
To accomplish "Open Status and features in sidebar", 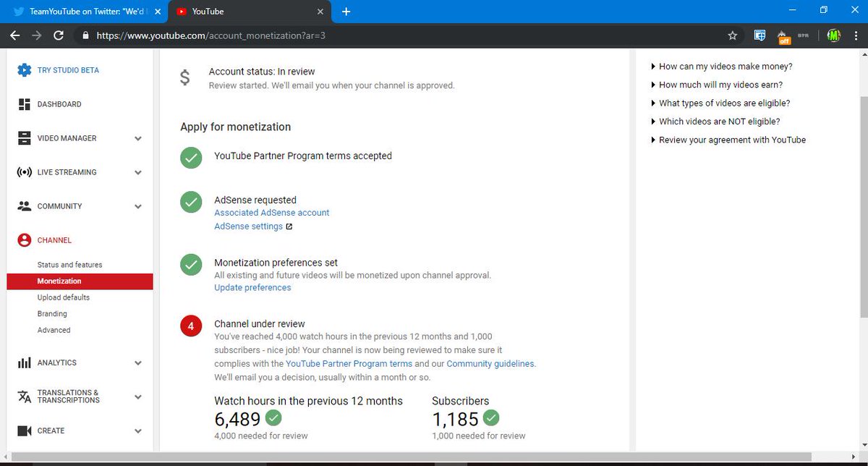I will tap(70, 265).
